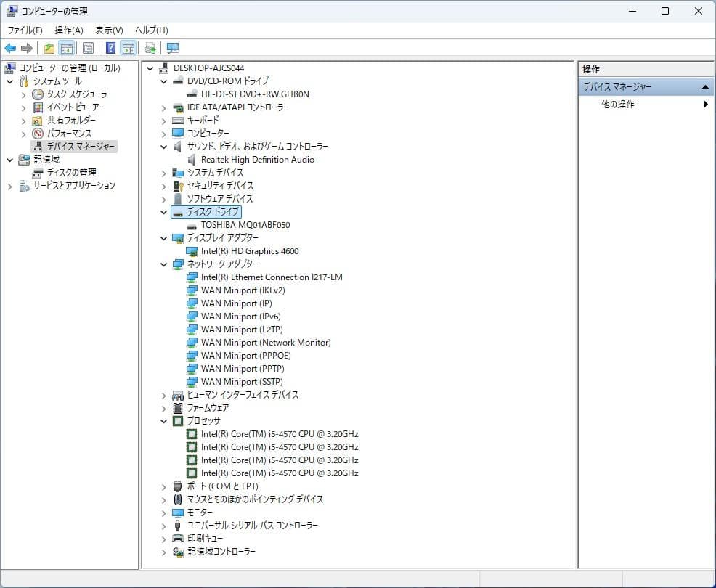716x588 pixels.
Task: Click the Show/Hide console tree toolbar icon
Action: (66, 48)
